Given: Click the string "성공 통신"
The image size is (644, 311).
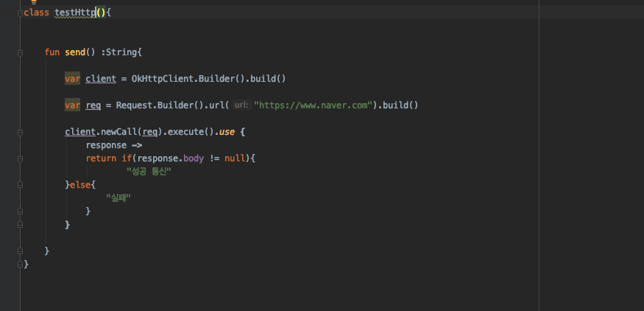Looking at the screenshot, I should coord(149,172).
